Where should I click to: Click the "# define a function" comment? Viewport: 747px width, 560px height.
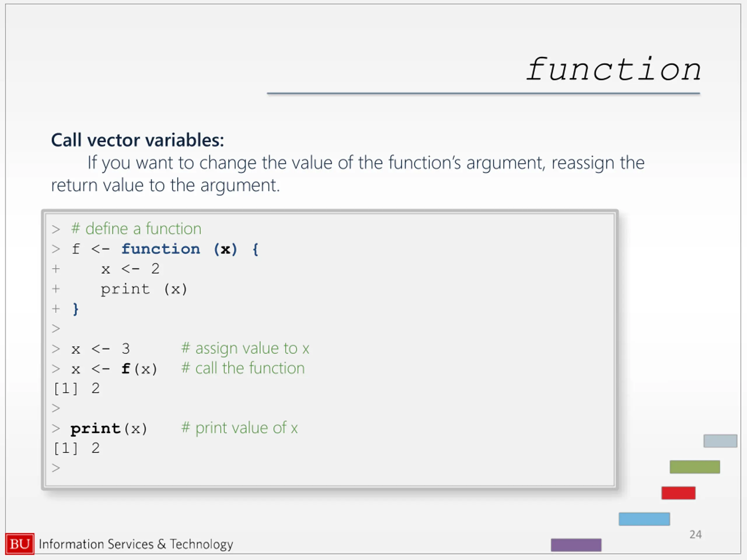(137, 229)
